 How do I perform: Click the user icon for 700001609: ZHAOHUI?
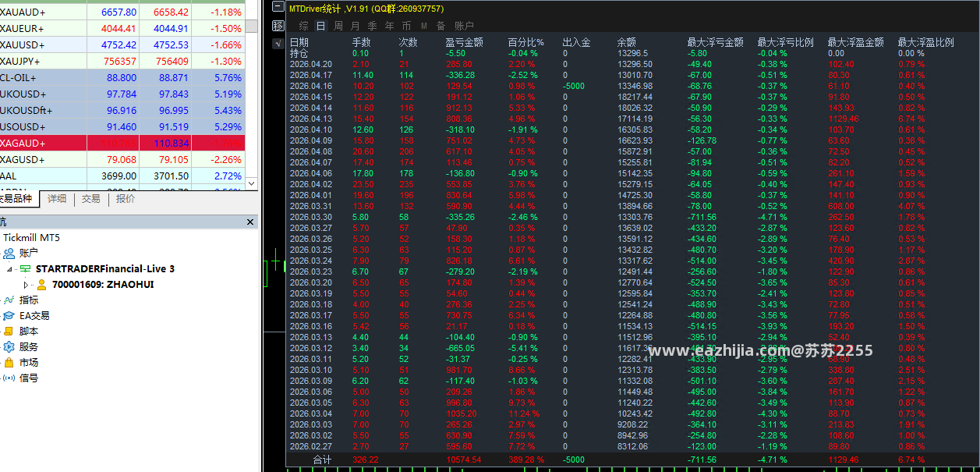coord(42,285)
